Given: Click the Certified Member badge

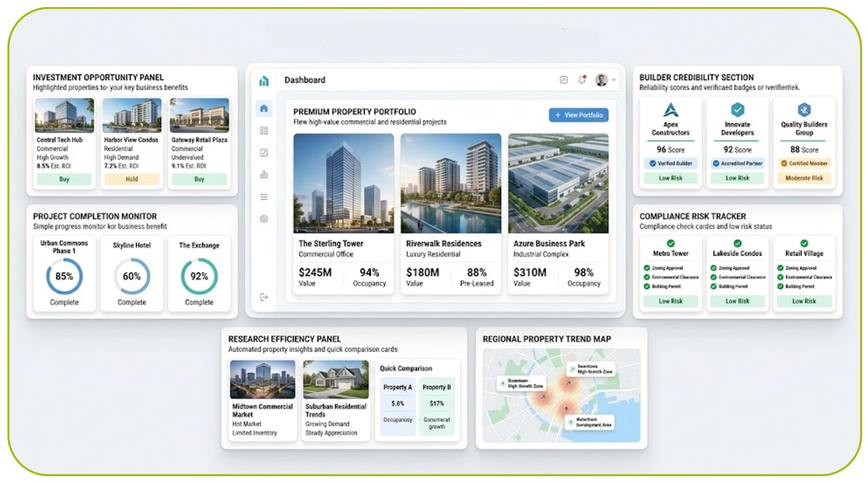Looking at the screenshot, I should point(804,164).
